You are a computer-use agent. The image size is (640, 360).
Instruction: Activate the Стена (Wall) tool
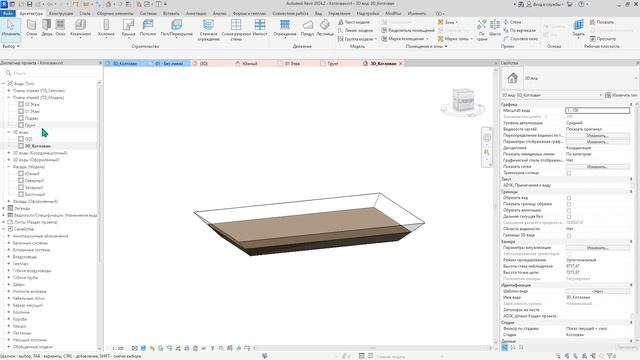point(31,28)
